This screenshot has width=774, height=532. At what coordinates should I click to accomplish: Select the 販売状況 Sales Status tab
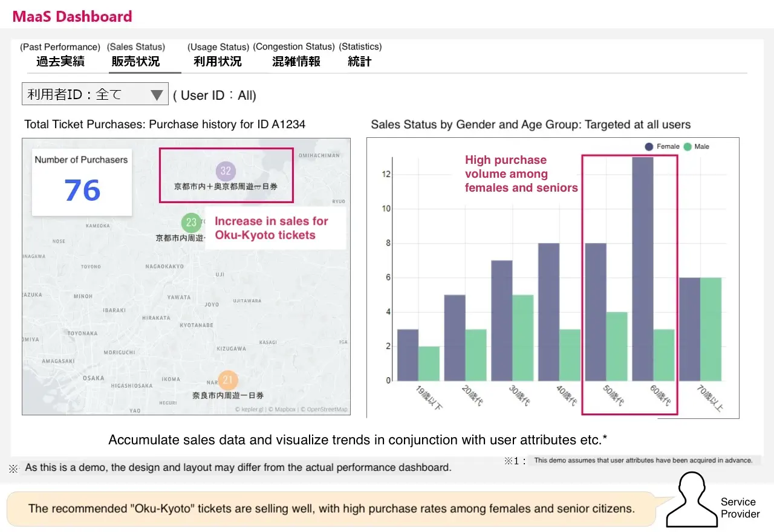click(x=136, y=62)
